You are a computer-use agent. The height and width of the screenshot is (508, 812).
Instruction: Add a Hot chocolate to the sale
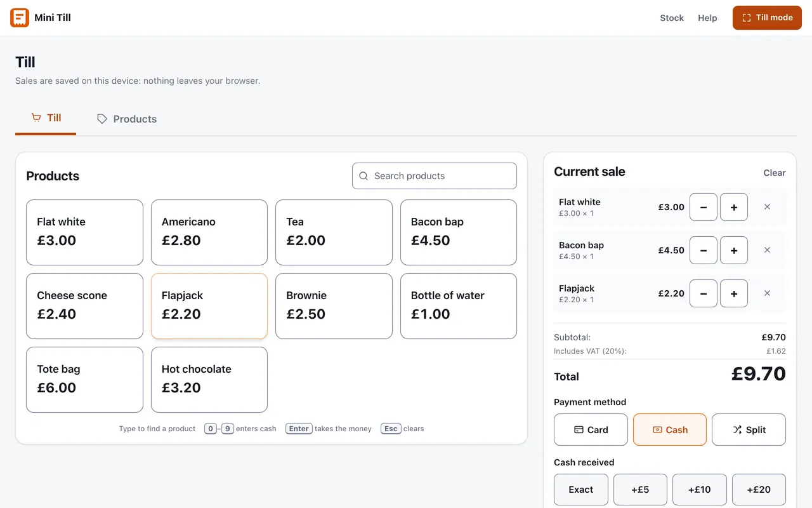click(209, 380)
